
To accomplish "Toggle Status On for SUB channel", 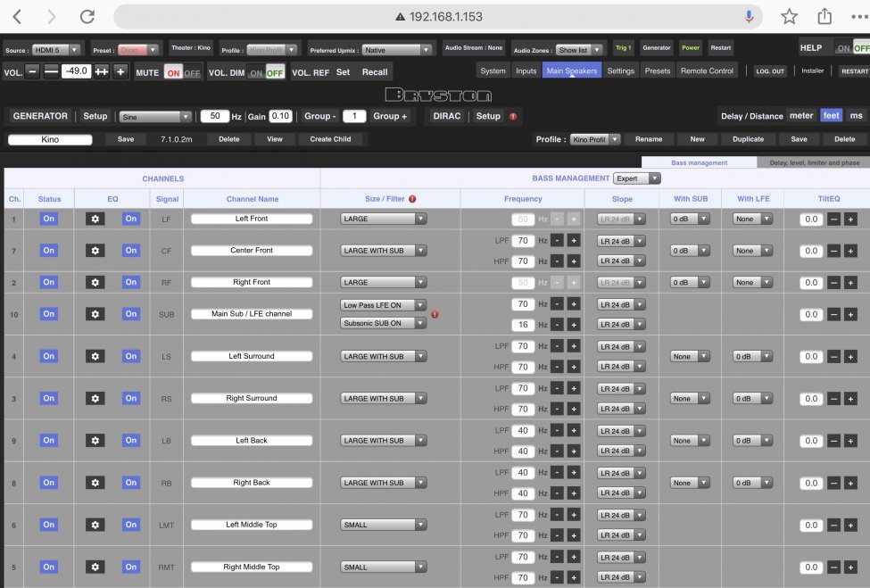I will click(x=49, y=314).
